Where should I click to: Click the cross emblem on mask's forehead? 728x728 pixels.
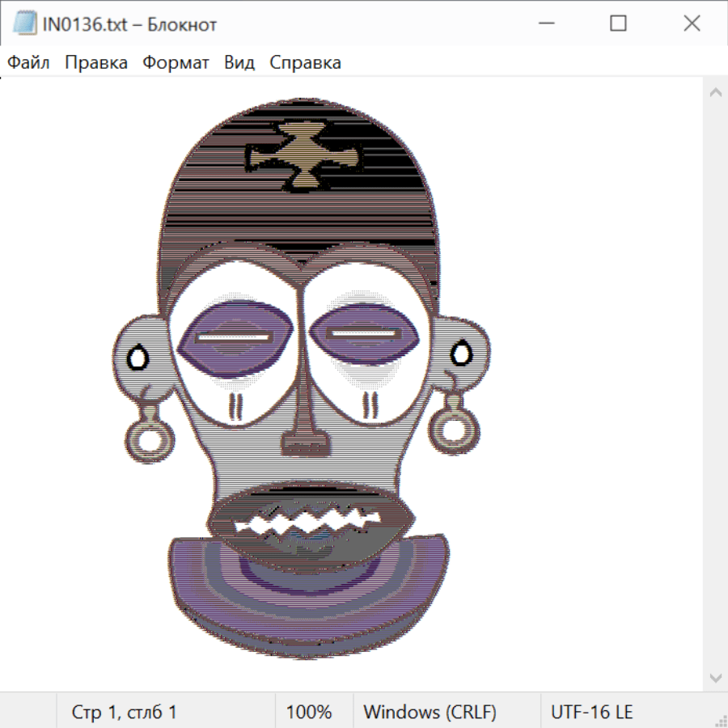point(304,157)
